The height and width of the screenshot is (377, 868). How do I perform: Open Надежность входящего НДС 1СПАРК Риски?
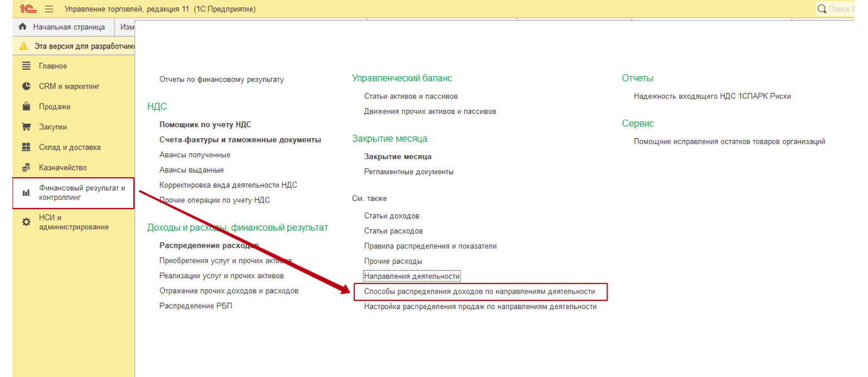click(713, 96)
